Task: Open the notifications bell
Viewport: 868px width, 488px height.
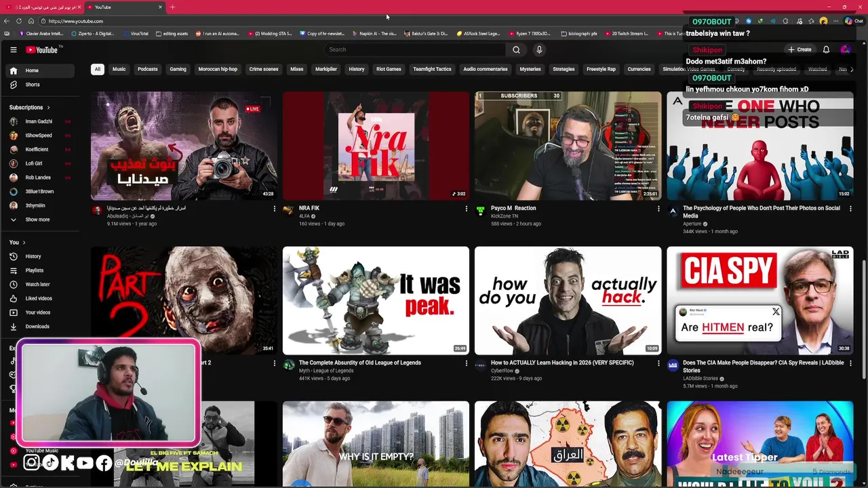Action: [826, 49]
